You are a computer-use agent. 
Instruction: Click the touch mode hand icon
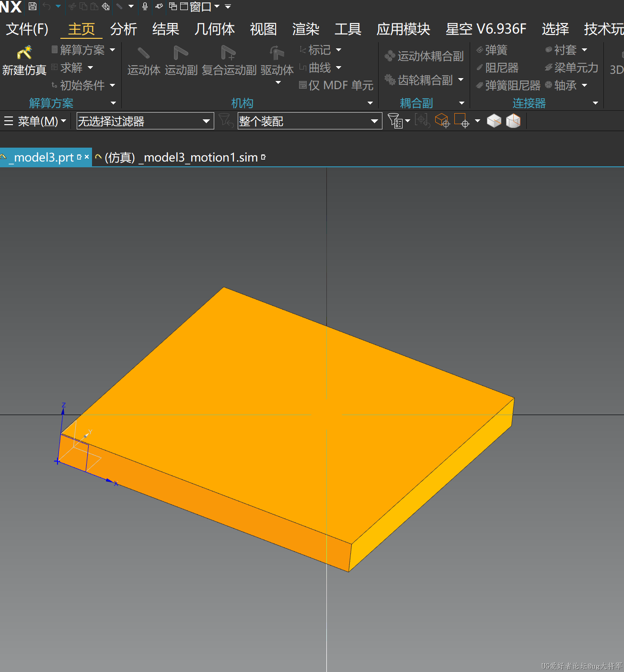[159, 6]
